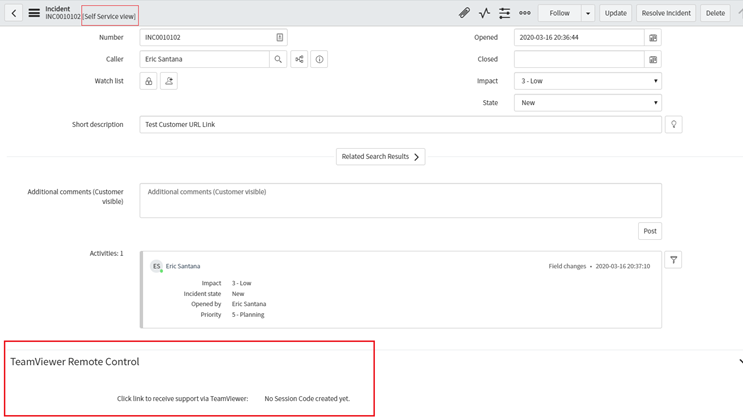The width and height of the screenshot is (743, 418).
Task: Open the personalize form sliders icon
Action: click(505, 13)
